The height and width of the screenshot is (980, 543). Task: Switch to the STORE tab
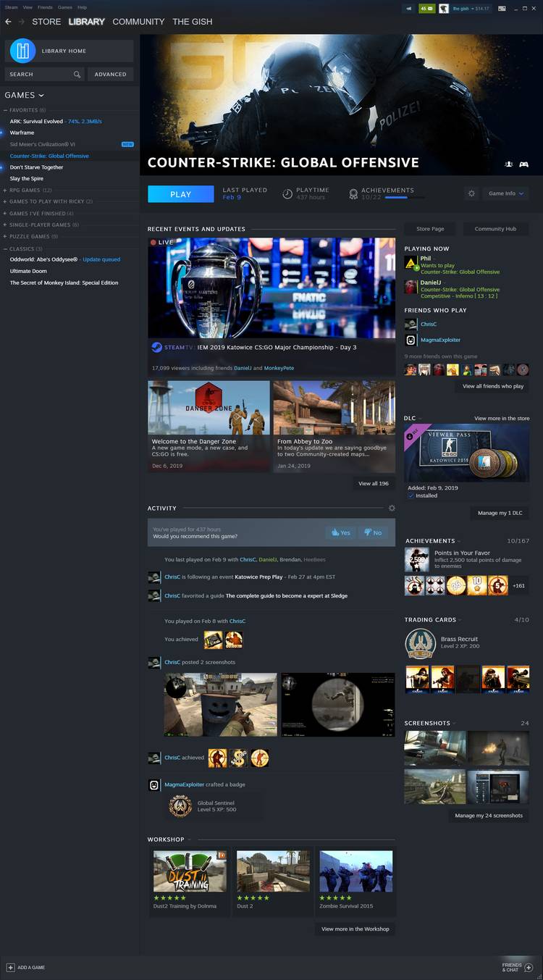click(x=46, y=22)
